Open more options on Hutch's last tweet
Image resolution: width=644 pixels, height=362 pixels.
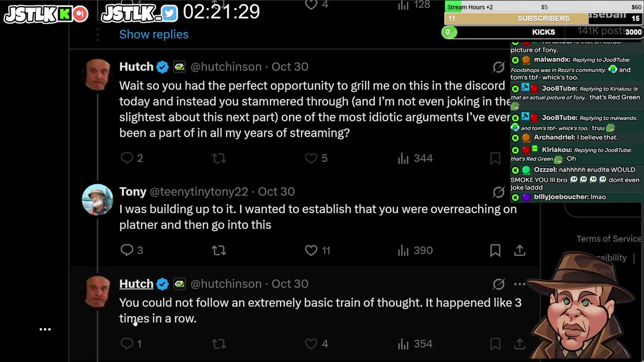coord(520,284)
